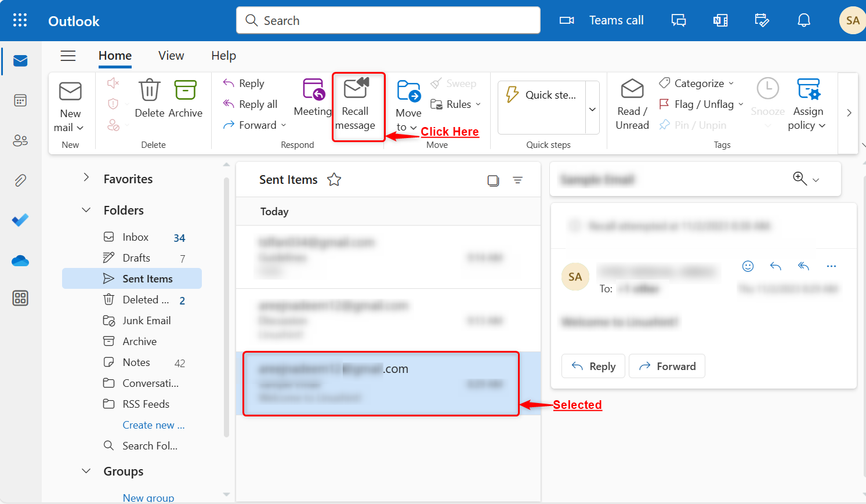Click the emoji reaction smiley icon
The height and width of the screenshot is (504, 866).
(748, 266)
